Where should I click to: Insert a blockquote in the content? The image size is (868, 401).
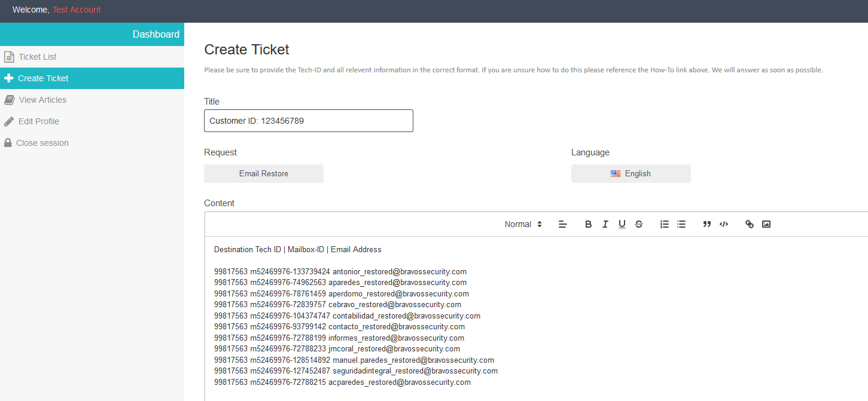pyautogui.click(x=706, y=224)
